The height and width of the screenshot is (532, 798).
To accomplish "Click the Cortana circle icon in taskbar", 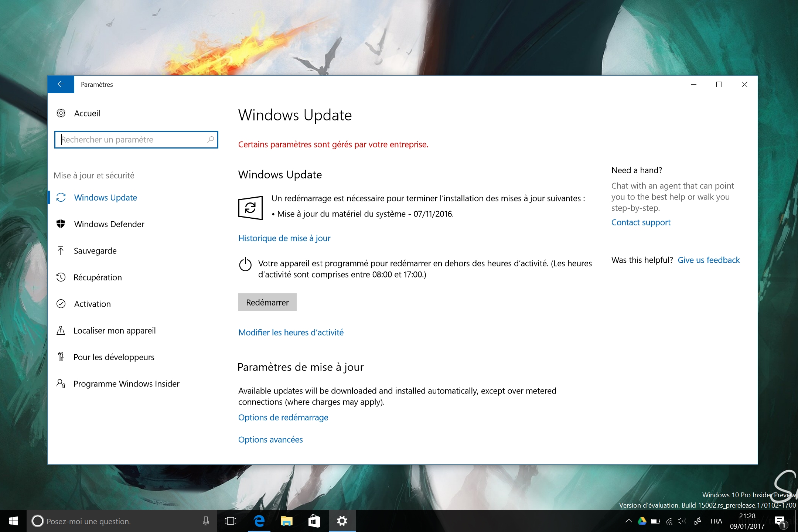I will (37, 521).
